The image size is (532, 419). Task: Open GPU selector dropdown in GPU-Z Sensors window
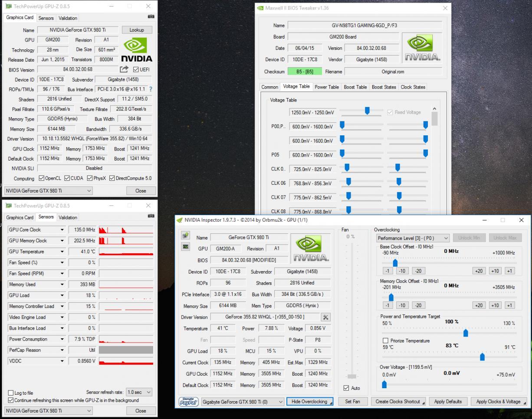(x=48, y=410)
